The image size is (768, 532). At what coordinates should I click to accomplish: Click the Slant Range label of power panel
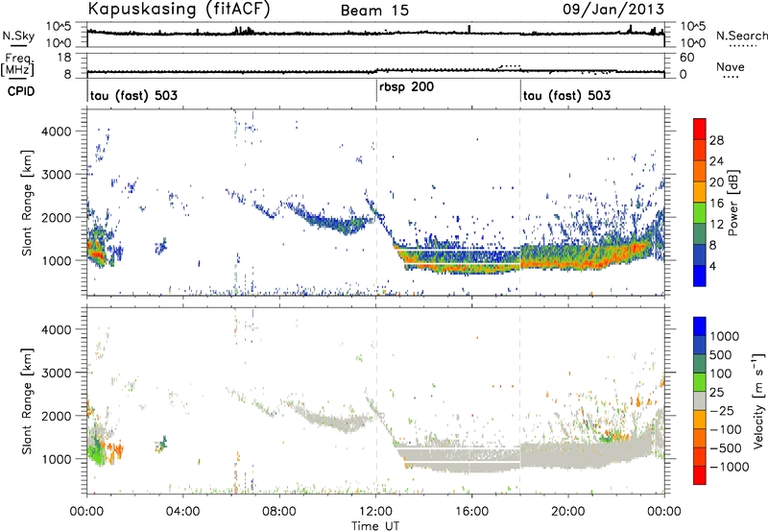26,203
